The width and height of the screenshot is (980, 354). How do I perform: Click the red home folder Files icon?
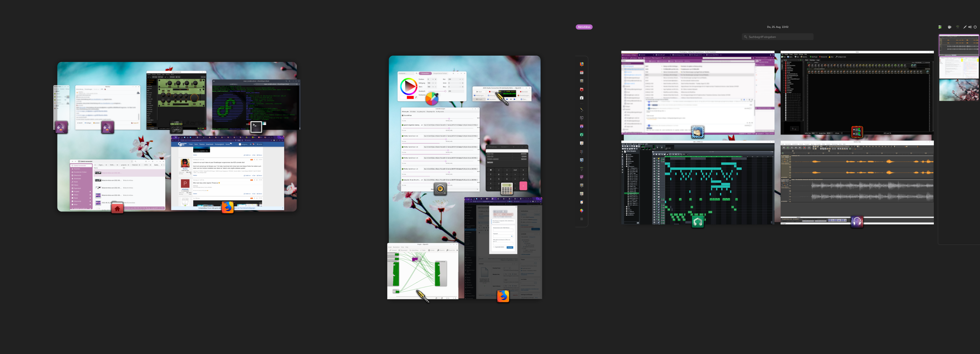117,208
